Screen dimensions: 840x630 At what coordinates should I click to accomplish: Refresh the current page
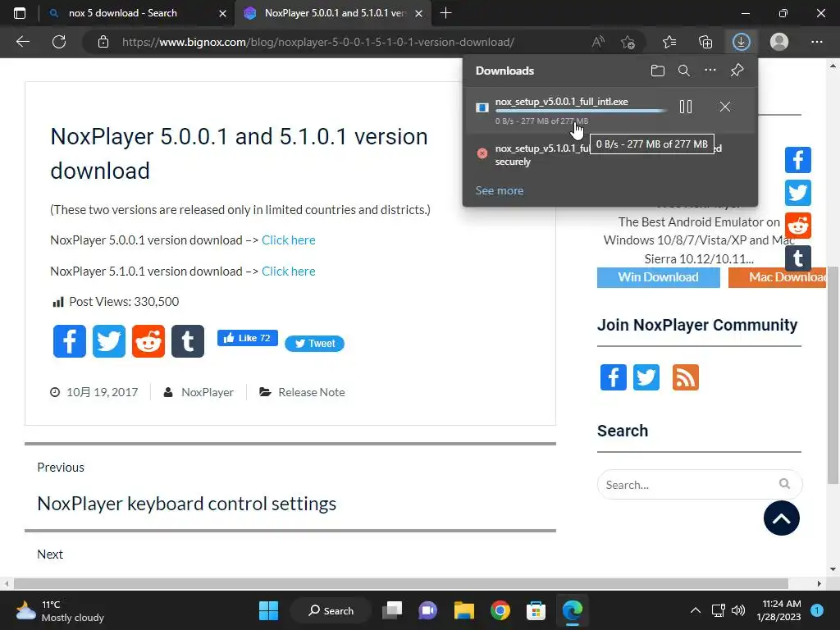[x=59, y=42]
